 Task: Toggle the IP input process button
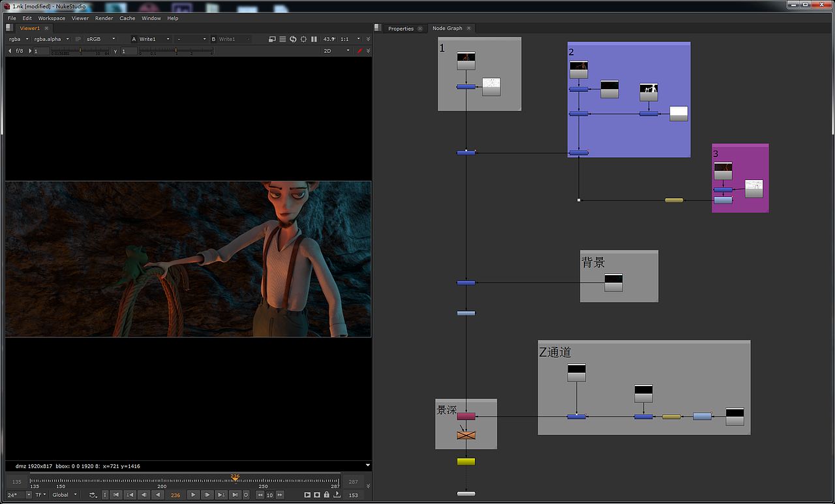pos(78,39)
